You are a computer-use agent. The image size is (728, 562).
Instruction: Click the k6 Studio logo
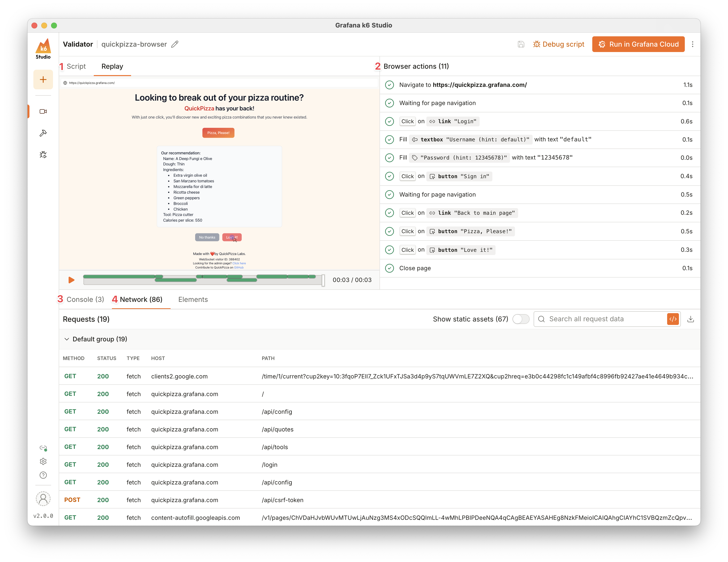point(43,49)
